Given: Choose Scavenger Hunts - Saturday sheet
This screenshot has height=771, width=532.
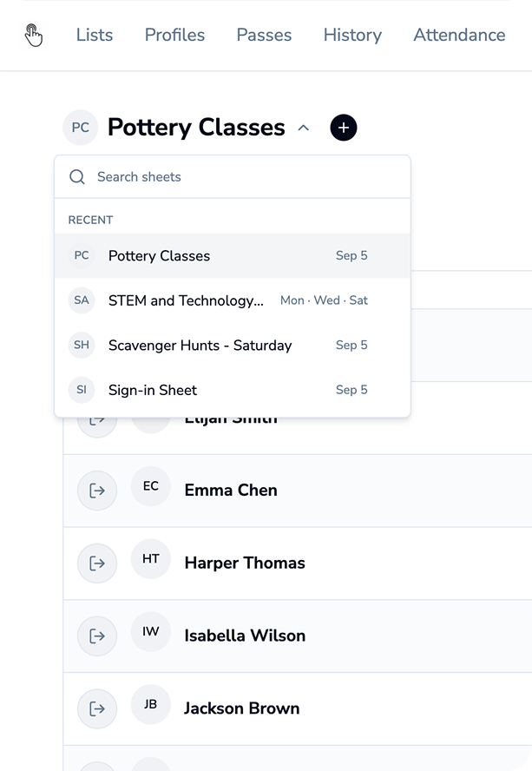Looking at the screenshot, I should click(233, 346).
